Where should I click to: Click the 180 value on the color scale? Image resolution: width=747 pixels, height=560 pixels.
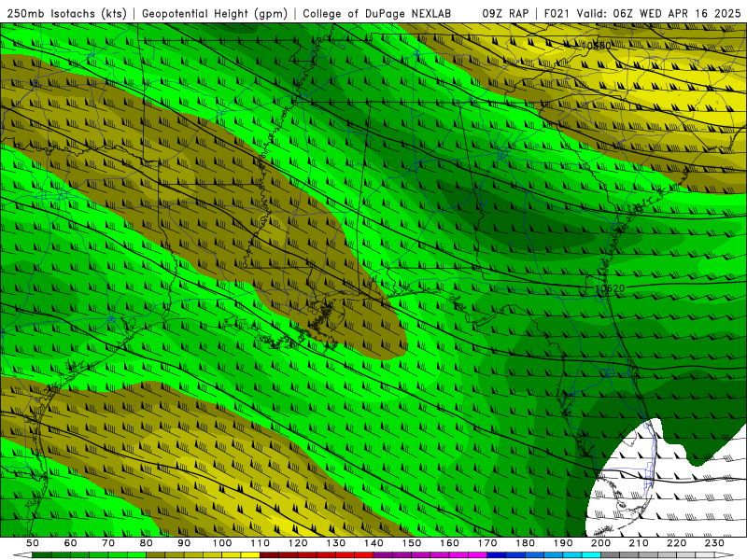(525, 543)
